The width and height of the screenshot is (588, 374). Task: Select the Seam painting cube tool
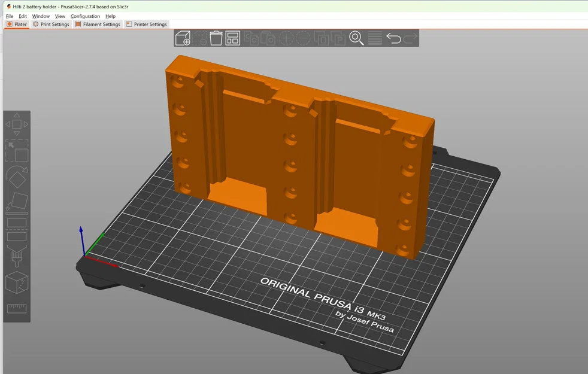point(17,282)
